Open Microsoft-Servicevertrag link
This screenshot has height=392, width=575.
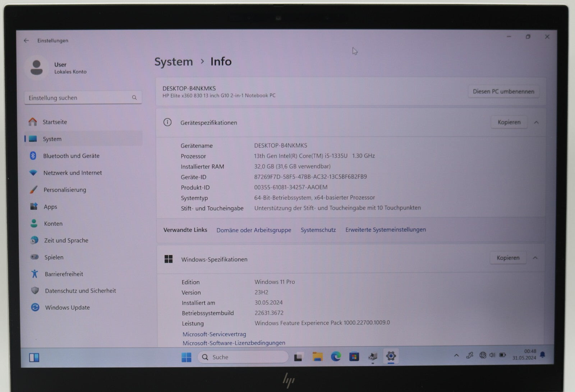pos(214,334)
